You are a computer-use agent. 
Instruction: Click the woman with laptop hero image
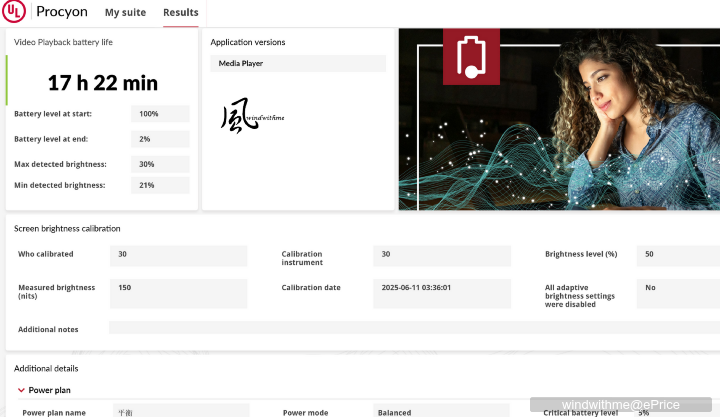click(600, 120)
